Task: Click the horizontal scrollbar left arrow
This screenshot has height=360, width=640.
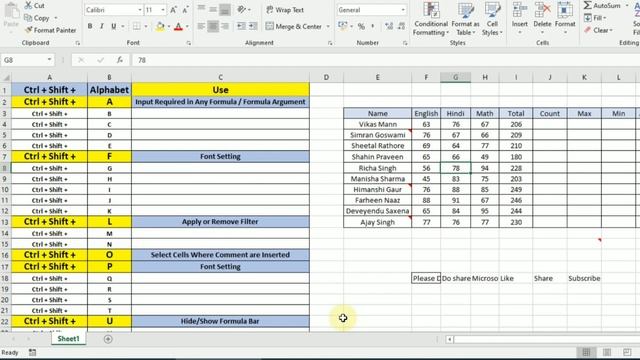Action: point(450,339)
